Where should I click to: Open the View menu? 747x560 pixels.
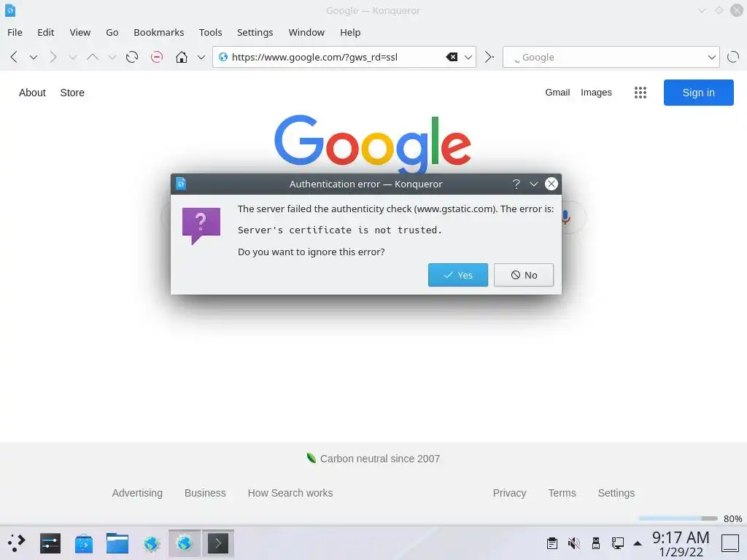(x=80, y=32)
